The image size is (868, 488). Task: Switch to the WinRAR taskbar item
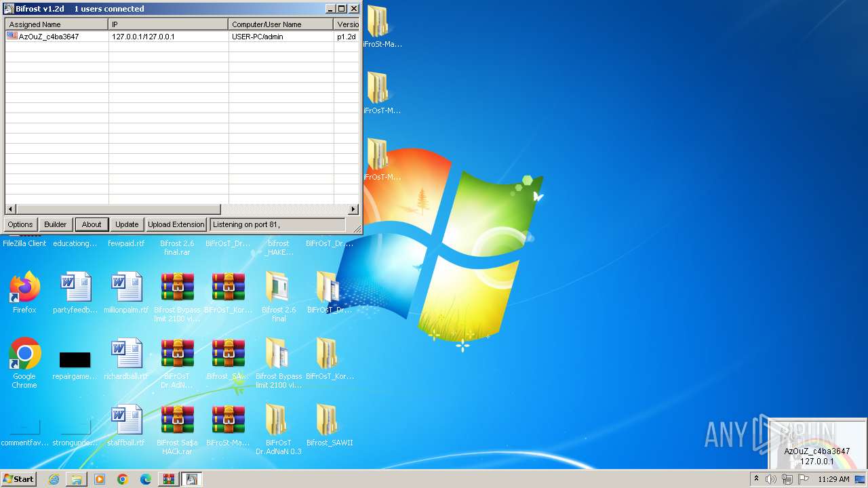click(169, 479)
